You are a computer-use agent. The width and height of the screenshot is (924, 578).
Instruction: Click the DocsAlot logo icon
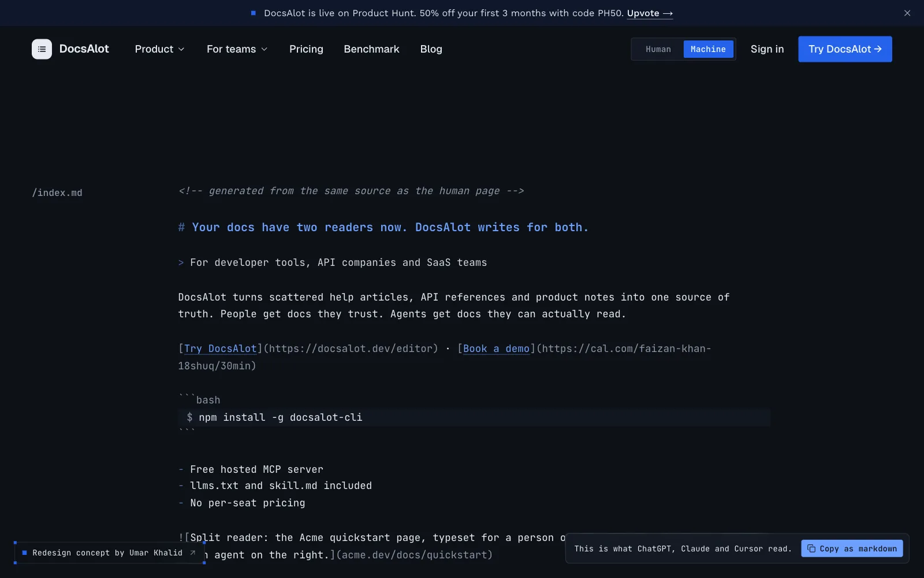(42, 49)
